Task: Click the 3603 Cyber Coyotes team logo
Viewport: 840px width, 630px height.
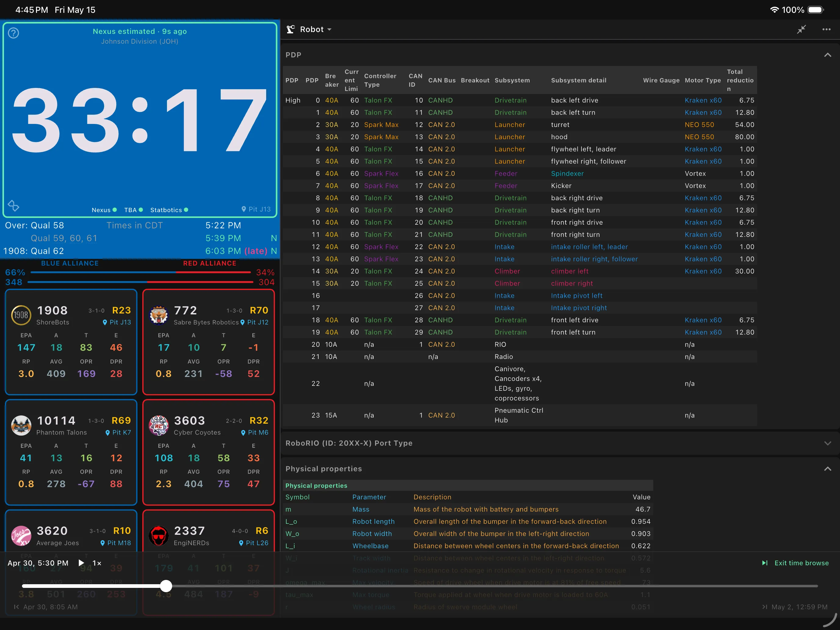Action: (x=158, y=425)
